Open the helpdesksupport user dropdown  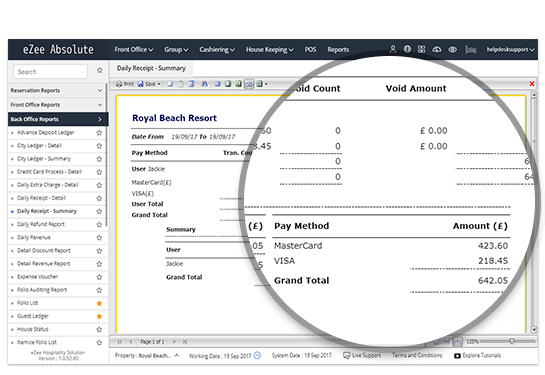[x=510, y=49]
